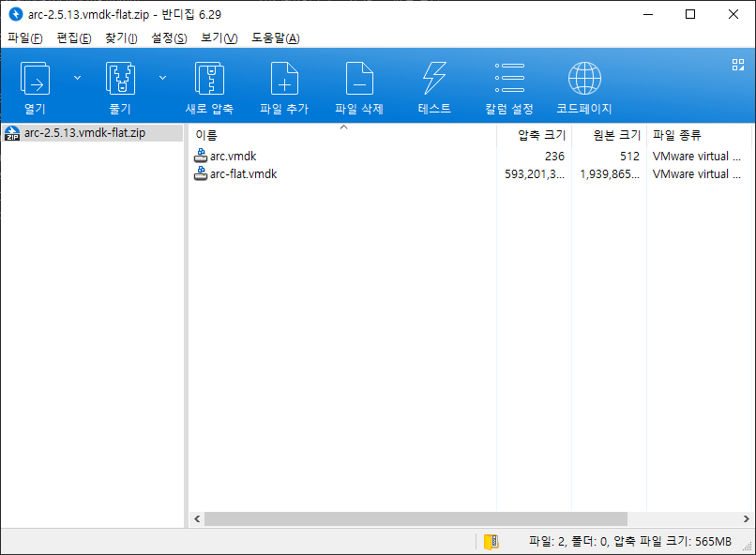Click the 풀기 (Extract) toolbar icon

pos(120,81)
